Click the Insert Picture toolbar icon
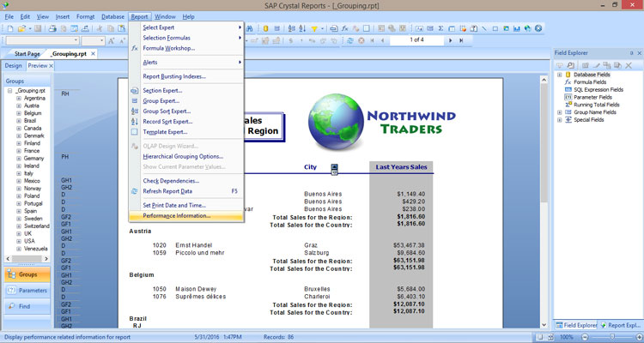The height and width of the screenshot is (343, 644). coord(506,28)
